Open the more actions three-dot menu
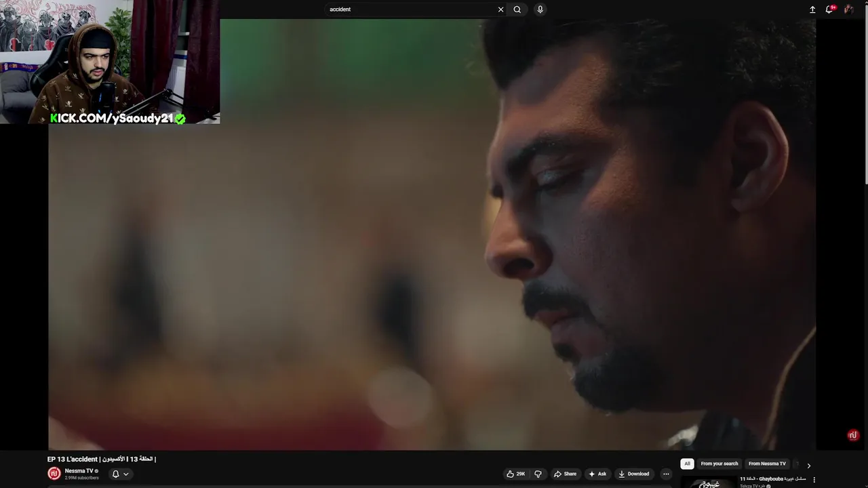868x488 pixels. 666,474
